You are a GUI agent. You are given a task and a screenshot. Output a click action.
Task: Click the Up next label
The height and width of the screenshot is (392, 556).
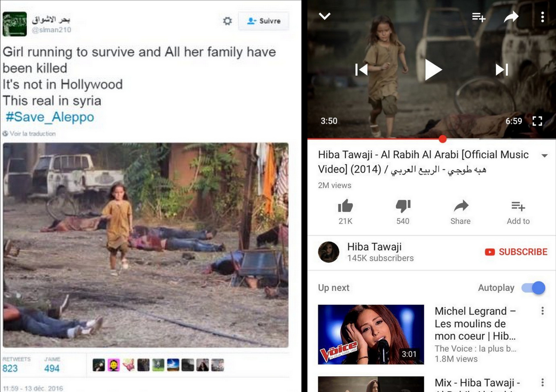334,288
